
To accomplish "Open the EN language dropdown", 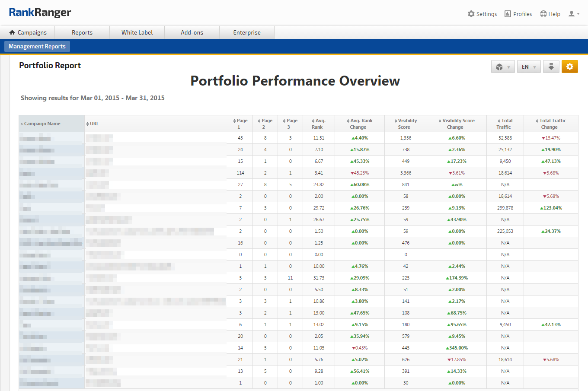I will tap(528, 67).
